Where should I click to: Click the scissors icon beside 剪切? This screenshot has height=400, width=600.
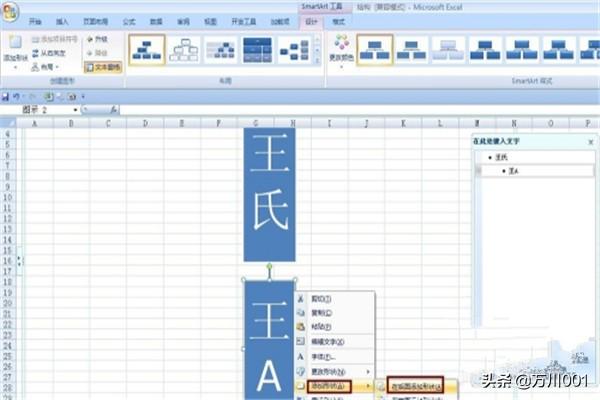(301, 299)
